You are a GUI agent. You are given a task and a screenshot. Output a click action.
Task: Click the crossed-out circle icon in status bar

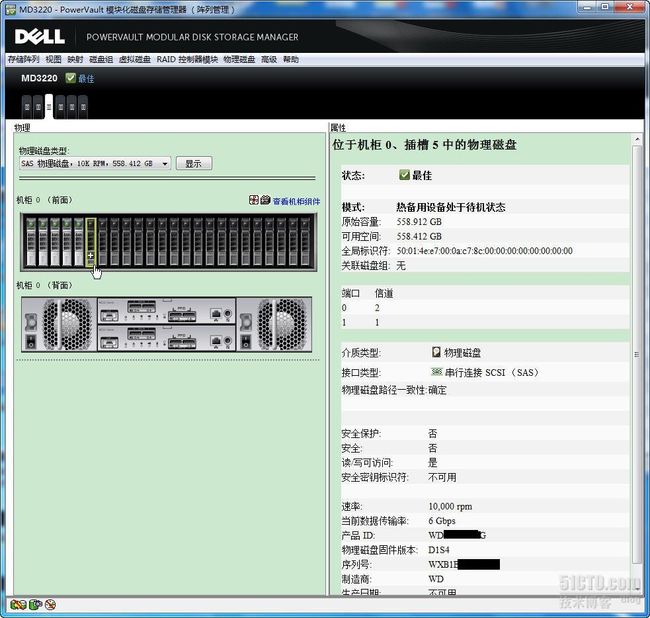[51, 605]
